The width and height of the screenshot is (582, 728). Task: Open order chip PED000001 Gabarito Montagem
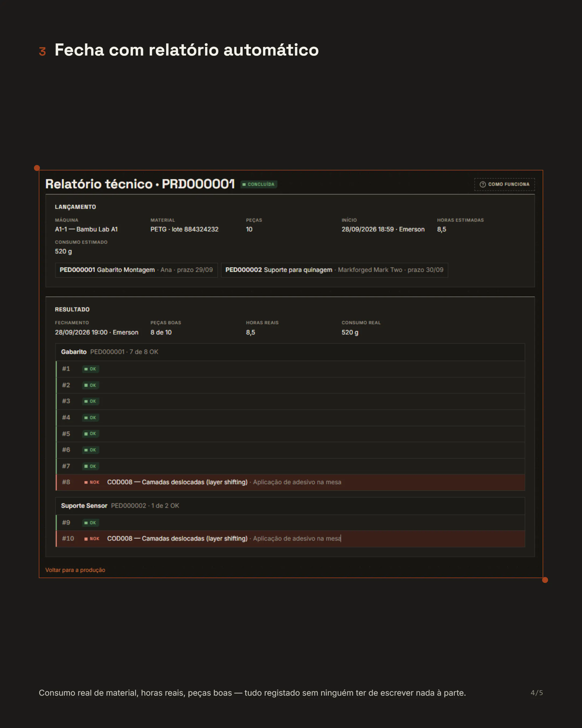[x=136, y=270]
